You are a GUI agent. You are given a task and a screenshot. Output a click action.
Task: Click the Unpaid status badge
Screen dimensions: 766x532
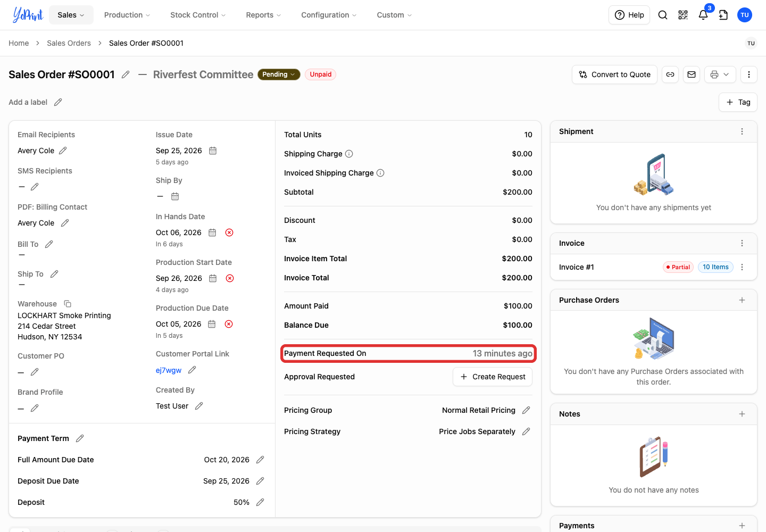(x=321, y=74)
